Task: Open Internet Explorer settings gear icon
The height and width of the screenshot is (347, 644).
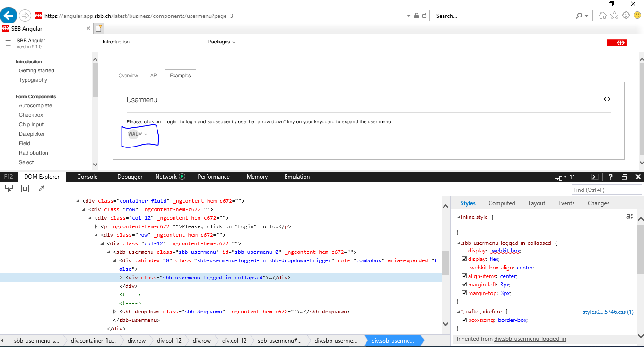Action: [x=625, y=16]
